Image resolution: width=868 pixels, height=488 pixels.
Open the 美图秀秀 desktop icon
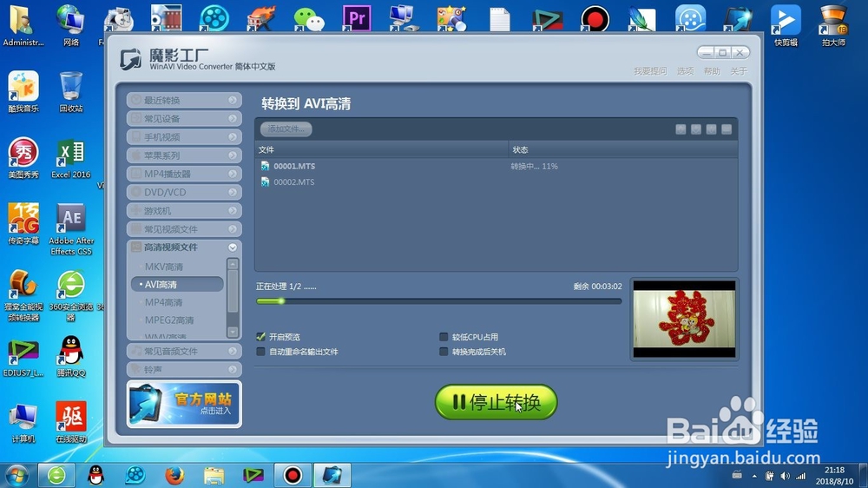coord(23,158)
